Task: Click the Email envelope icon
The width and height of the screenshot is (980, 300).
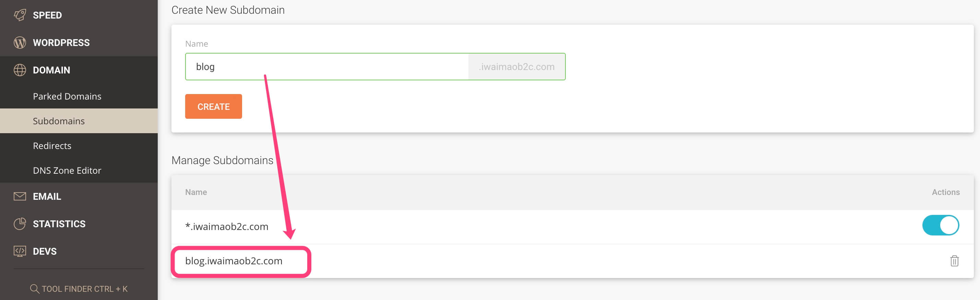Action: coord(20,196)
